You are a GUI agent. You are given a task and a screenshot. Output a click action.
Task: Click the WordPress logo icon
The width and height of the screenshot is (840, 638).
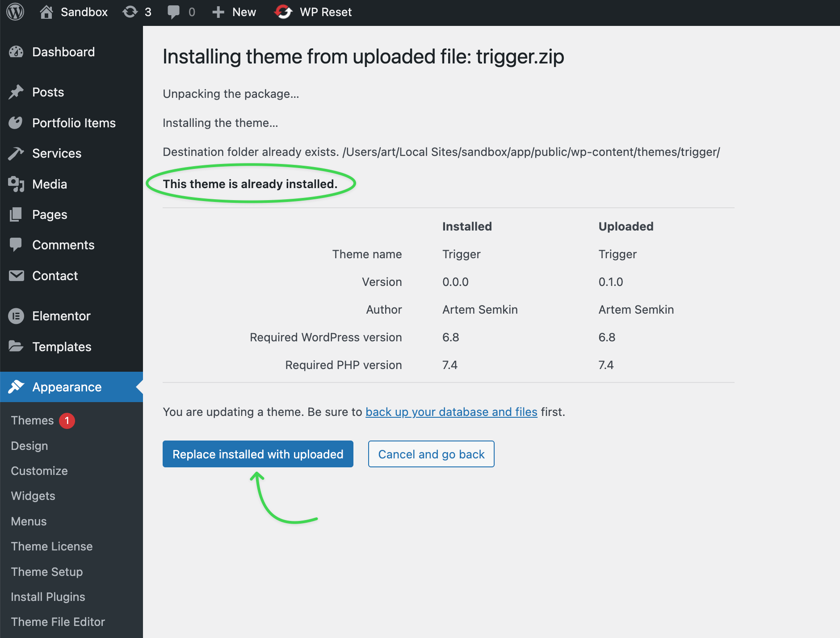point(16,12)
